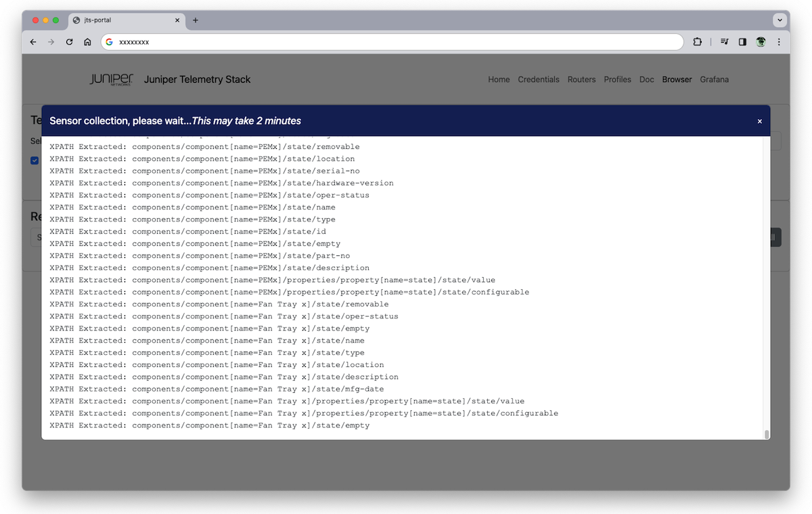Click the Google icon in the address bar
The height and width of the screenshot is (514, 812).
[109, 41]
